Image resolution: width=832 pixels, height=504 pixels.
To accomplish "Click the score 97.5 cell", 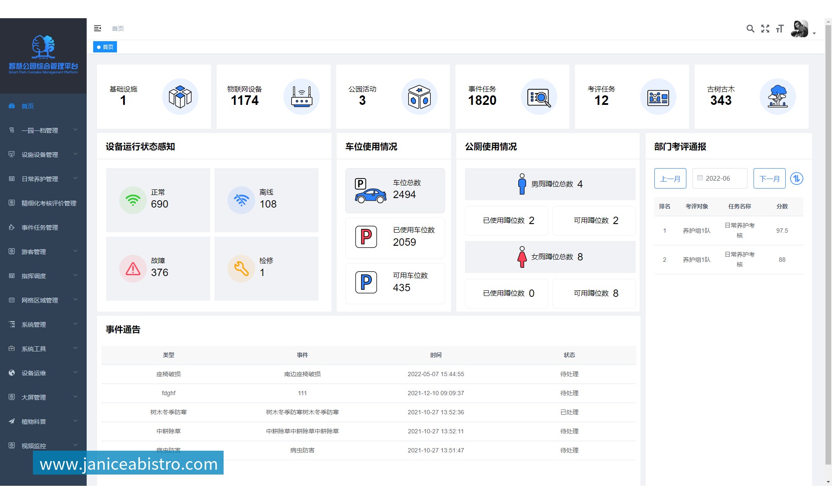I will (782, 231).
